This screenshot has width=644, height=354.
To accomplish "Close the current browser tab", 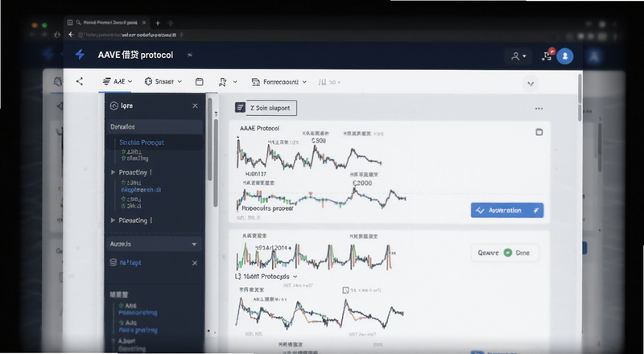I will point(145,23).
